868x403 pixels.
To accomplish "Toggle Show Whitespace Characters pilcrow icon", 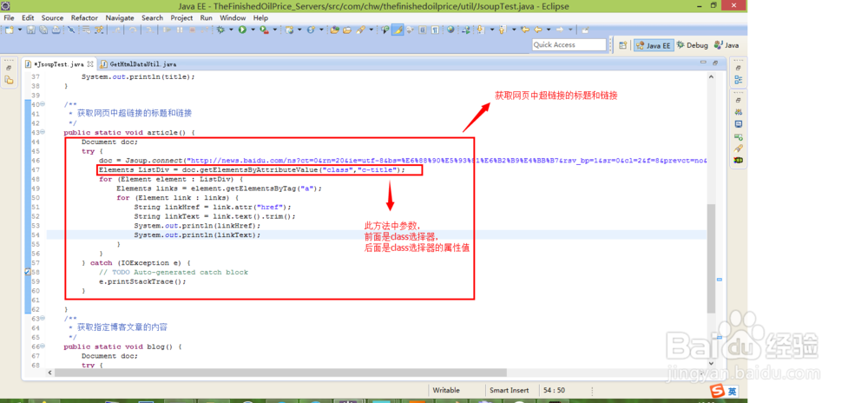I will pos(435,30).
